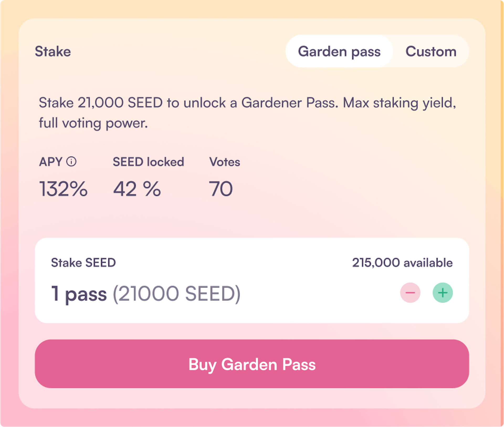Select the Custom staking tab
This screenshot has height=427, width=504.
tap(431, 51)
